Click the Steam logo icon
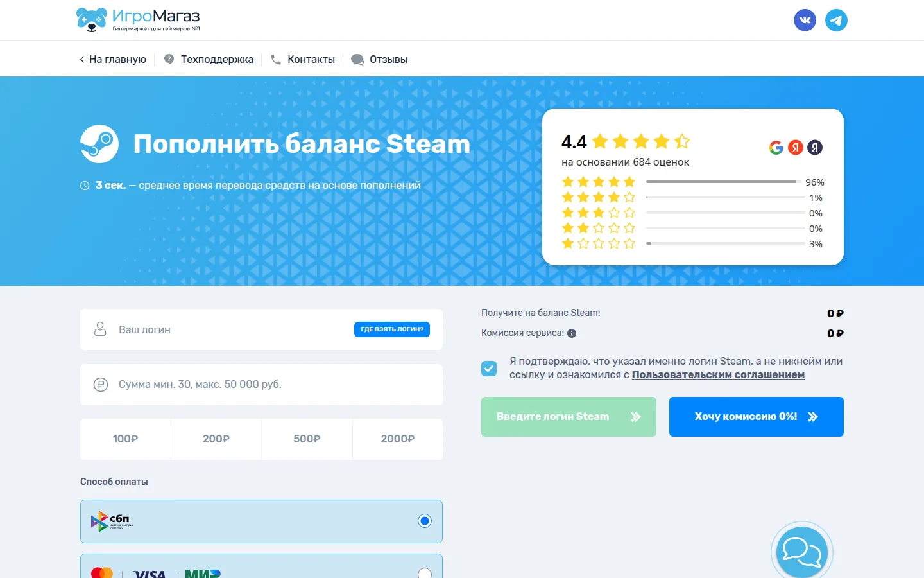Image resolution: width=924 pixels, height=578 pixels. pos(99,144)
